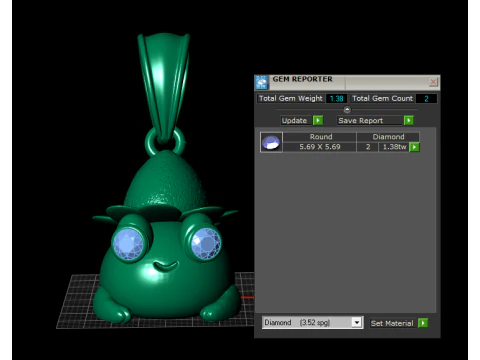480x360 pixels.
Task: Select the round gem thumbnail icon
Action: coord(271,142)
